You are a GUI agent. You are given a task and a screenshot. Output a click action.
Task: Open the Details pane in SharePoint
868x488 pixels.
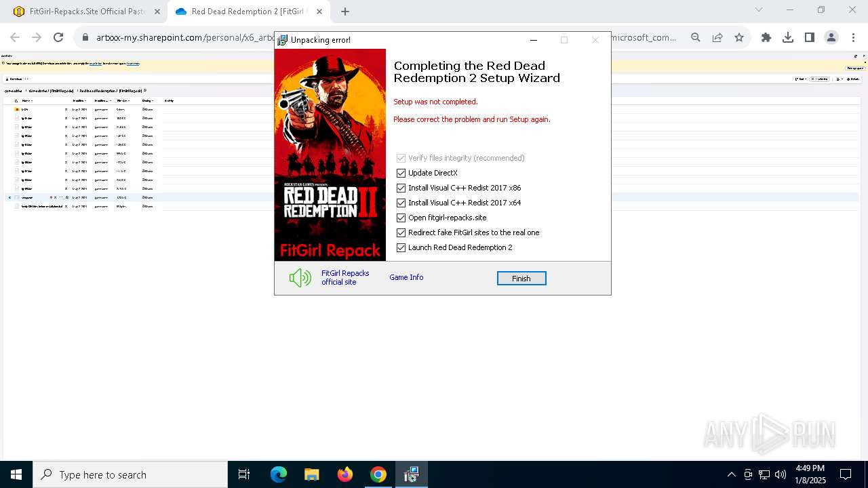[x=853, y=79]
